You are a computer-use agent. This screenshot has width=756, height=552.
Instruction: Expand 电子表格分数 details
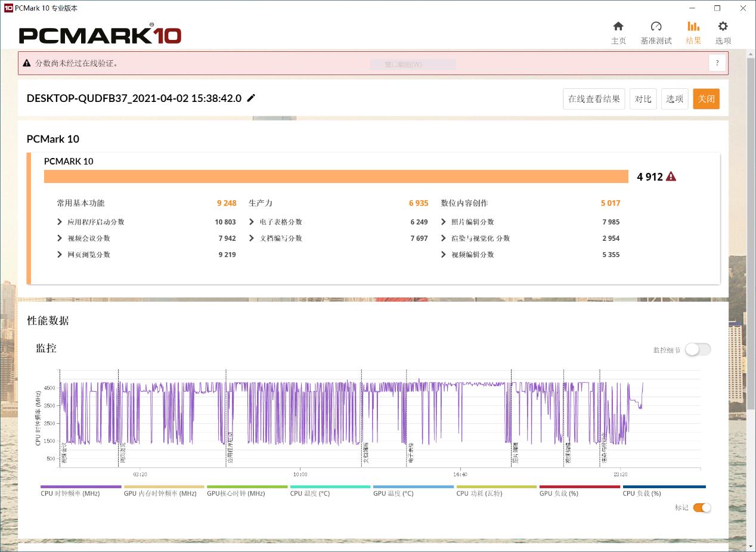click(x=252, y=222)
